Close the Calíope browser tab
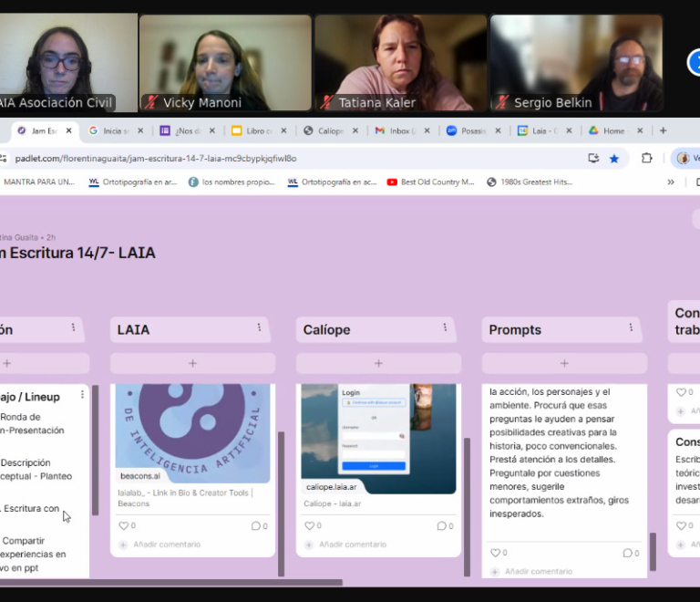The height and width of the screenshot is (602, 700). pos(355,130)
